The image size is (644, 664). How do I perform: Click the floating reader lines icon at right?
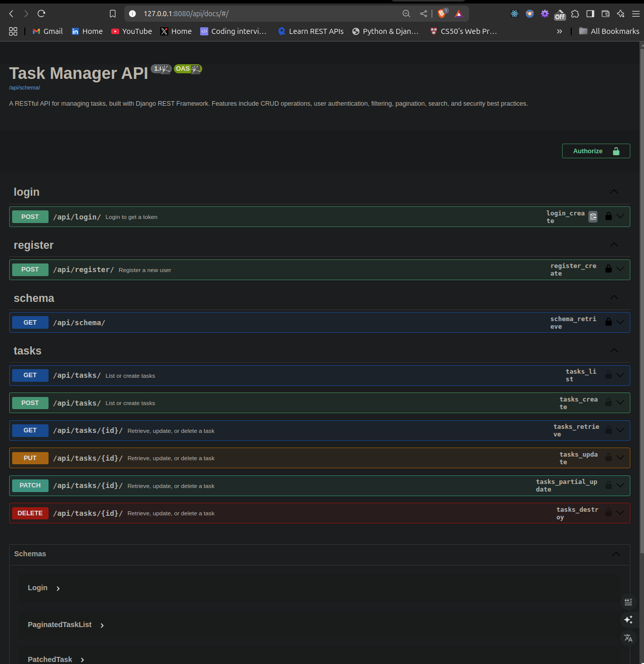[628, 602]
